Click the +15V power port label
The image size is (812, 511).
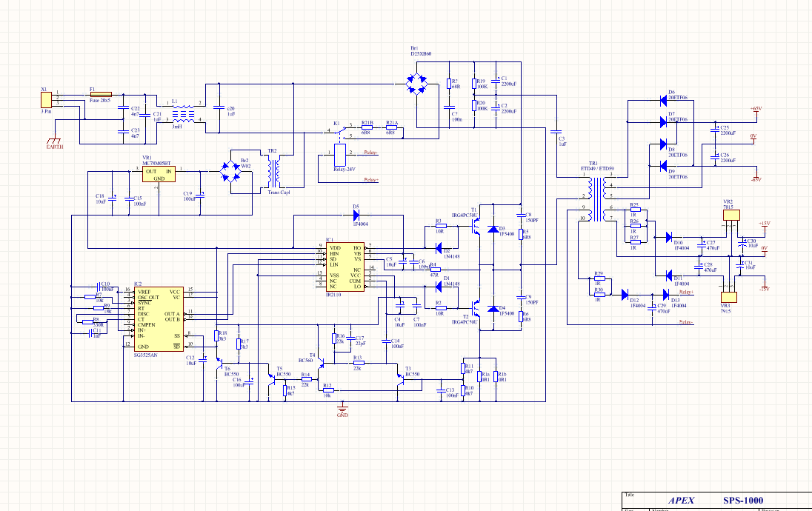click(765, 224)
